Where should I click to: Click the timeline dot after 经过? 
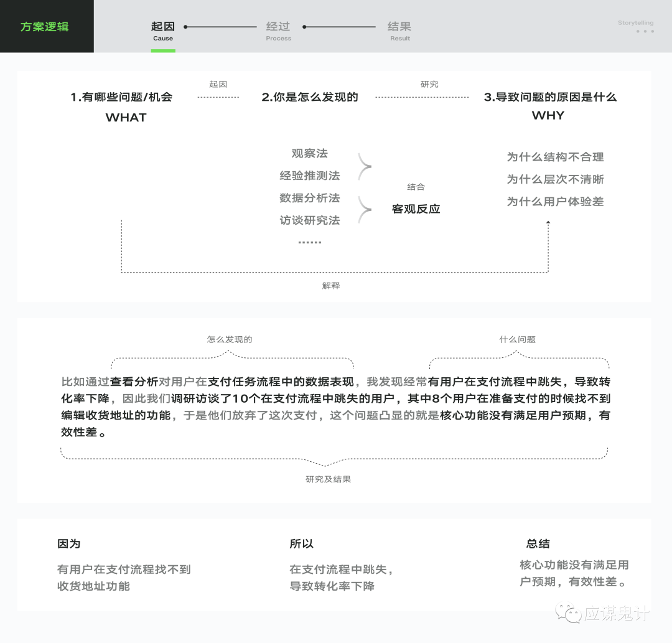[304, 27]
